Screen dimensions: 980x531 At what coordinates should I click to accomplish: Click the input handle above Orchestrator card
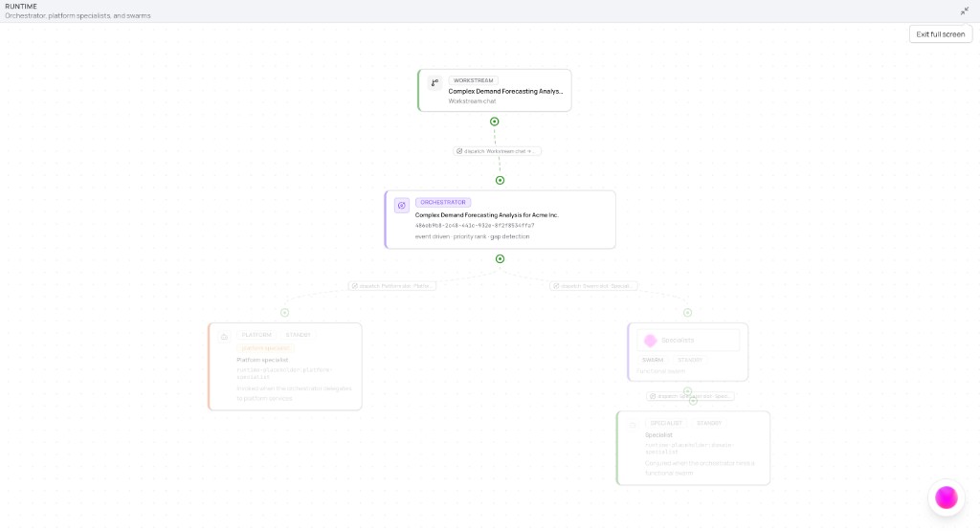point(500,181)
